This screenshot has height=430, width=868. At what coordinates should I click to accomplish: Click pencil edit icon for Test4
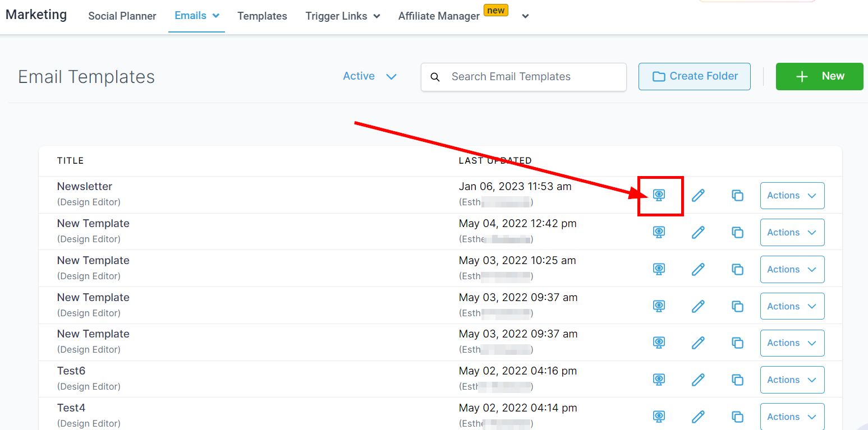pos(698,417)
